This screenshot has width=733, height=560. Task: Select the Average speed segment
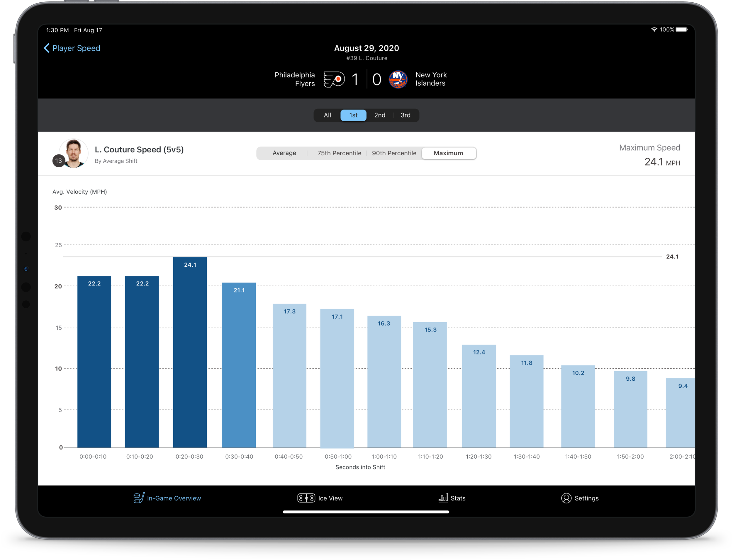(284, 153)
